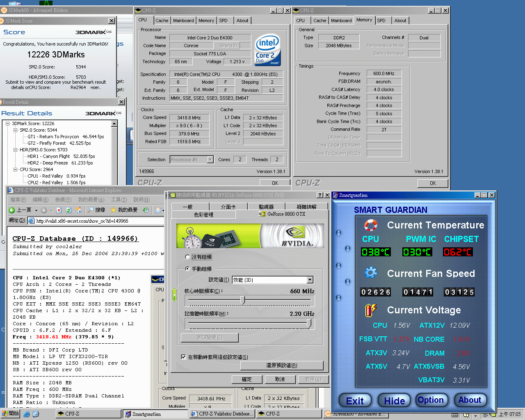Click the IE page icon in address bar
The height and width of the screenshot is (420, 525).
[32, 221]
